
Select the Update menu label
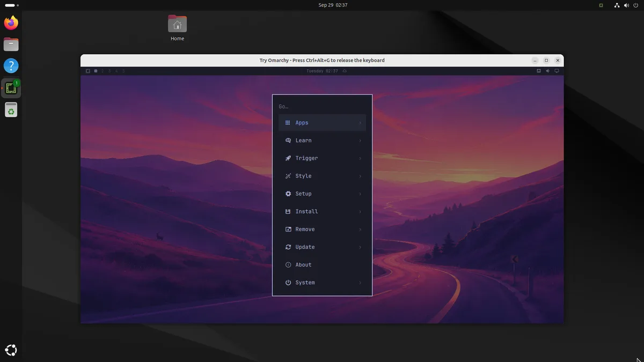[305, 247]
